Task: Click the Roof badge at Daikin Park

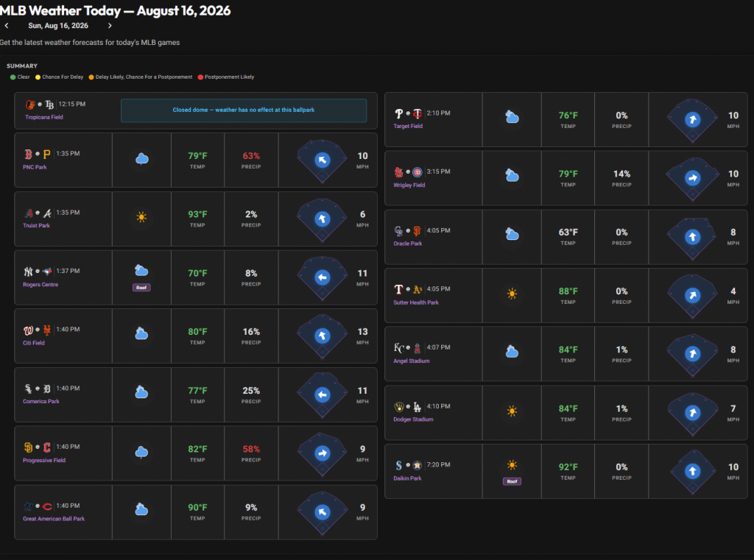Action: (512, 481)
